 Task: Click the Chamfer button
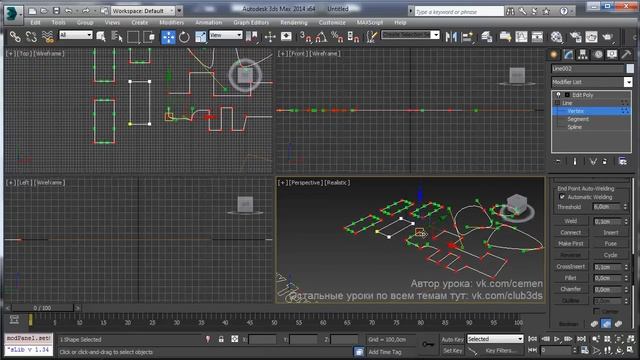[571, 289]
